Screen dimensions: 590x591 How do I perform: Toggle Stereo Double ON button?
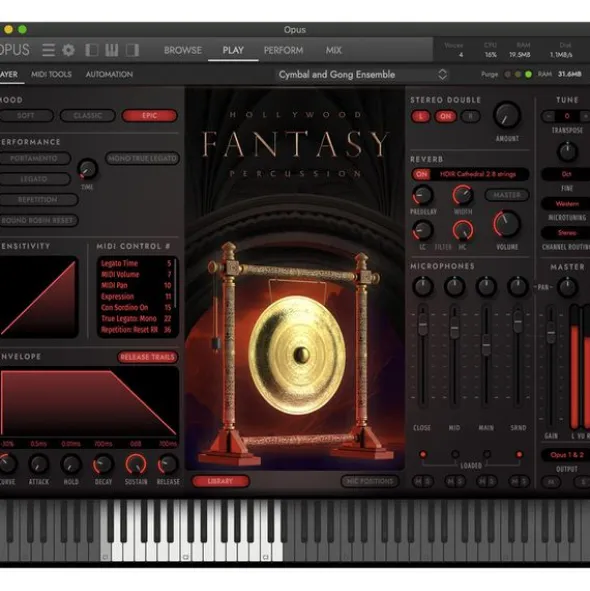[446, 116]
